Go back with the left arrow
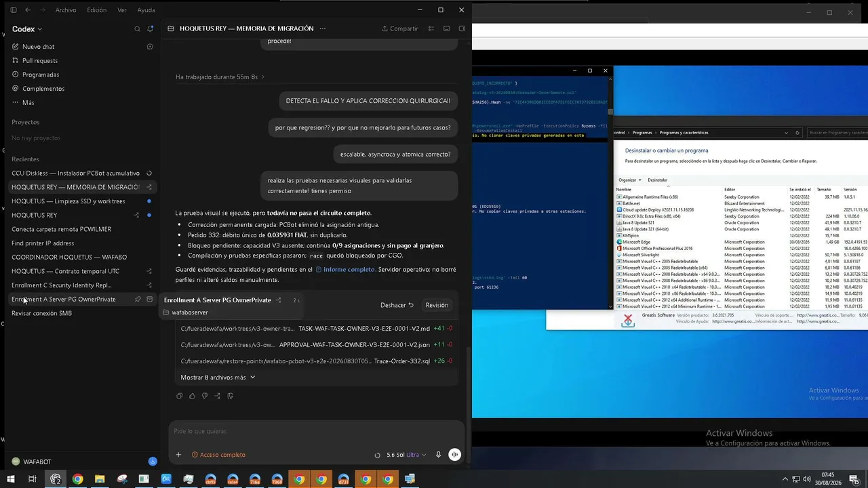This screenshot has width=868, height=488. point(28,10)
